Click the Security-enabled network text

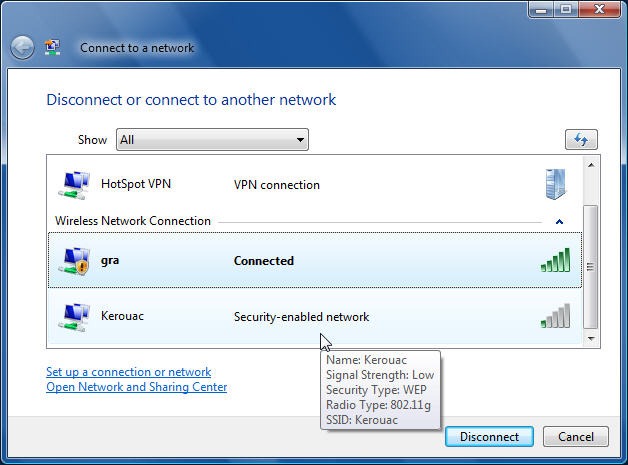coord(302,317)
